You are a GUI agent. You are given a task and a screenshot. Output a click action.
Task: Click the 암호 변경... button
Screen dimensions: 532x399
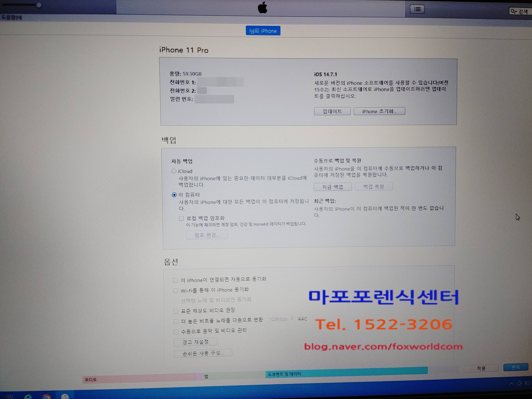[x=207, y=235]
